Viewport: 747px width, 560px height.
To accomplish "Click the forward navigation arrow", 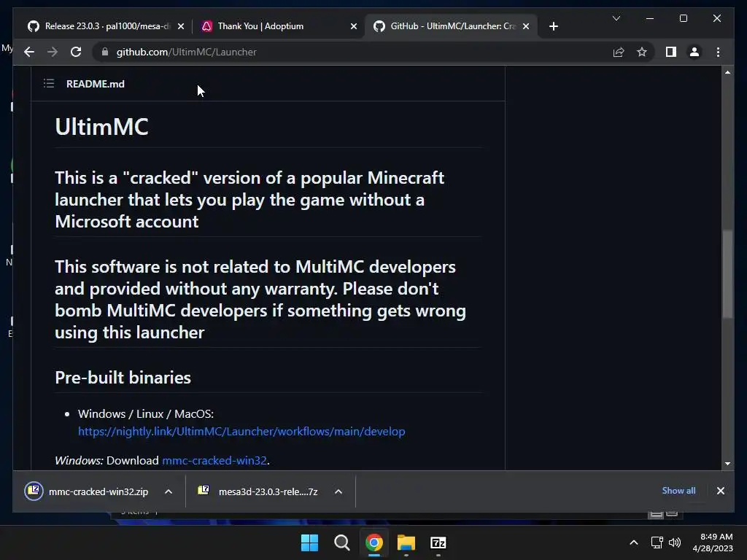I will point(53,52).
